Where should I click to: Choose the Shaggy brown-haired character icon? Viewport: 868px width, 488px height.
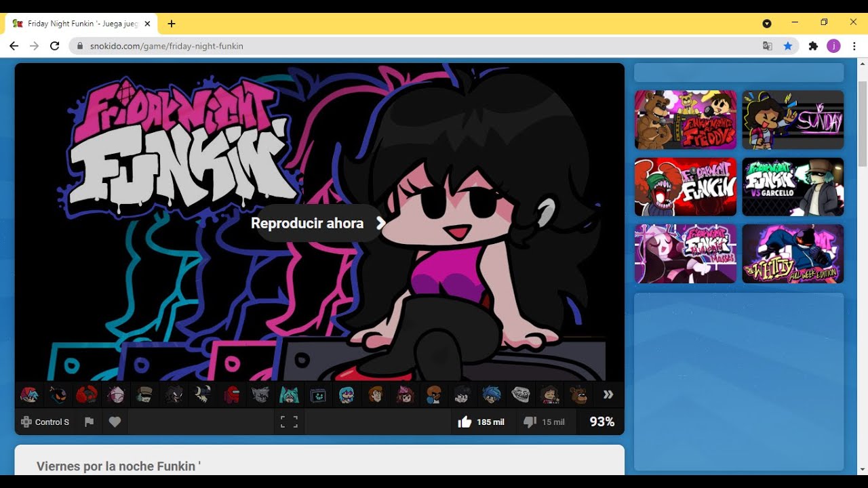coord(376,394)
